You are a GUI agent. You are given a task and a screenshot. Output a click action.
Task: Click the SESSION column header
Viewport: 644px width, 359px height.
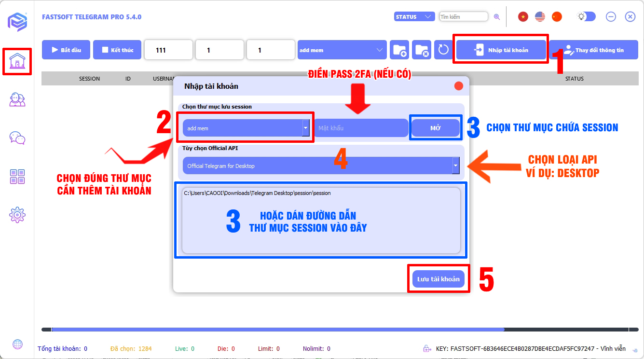coord(89,79)
